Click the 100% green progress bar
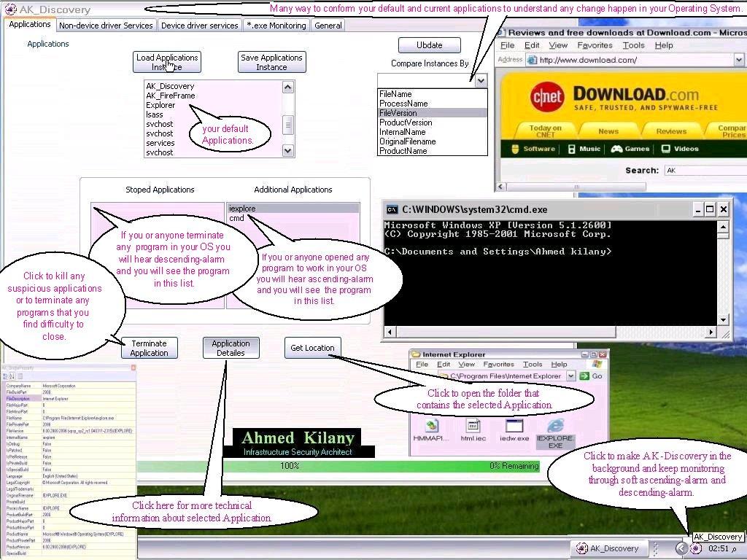Image resolution: width=747 pixels, height=560 pixels. 338,466
